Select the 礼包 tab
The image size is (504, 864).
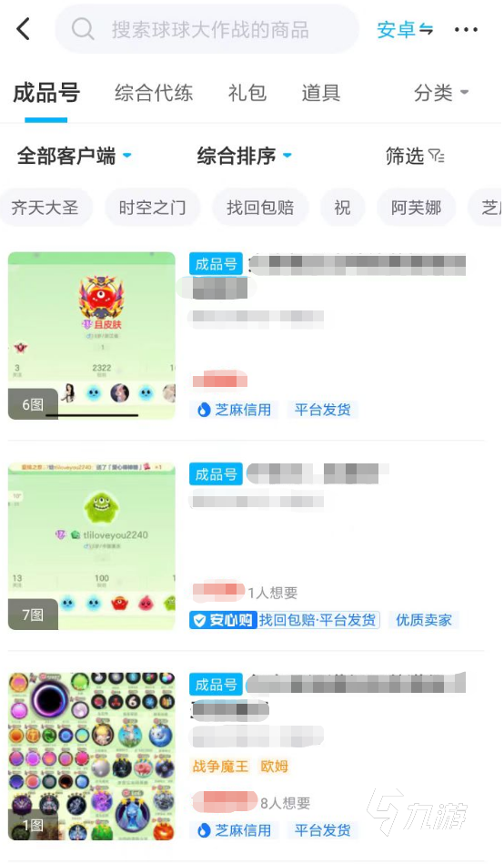point(247,93)
